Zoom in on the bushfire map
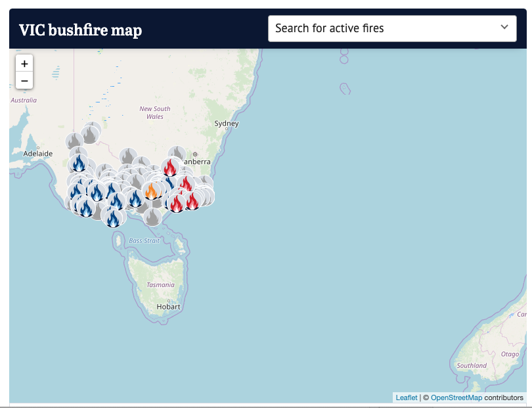532x408 pixels. point(24,64)
